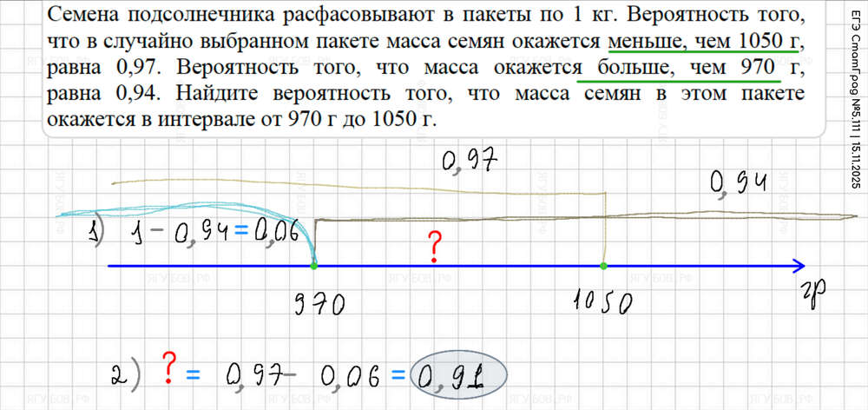The height and width of the screenshot is (410, 868).
Task: Click the handwritten 0,94 label on the right
Action: 739,184
